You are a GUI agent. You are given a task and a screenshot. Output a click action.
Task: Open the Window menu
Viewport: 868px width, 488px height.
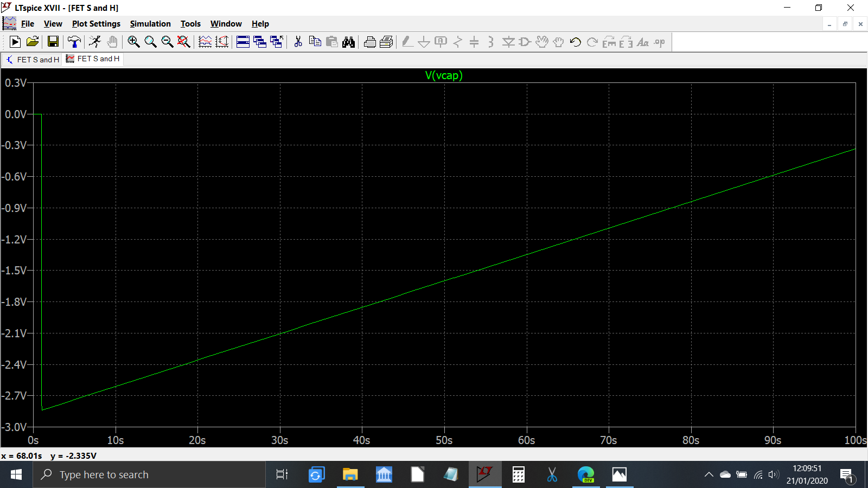point(226,24)
